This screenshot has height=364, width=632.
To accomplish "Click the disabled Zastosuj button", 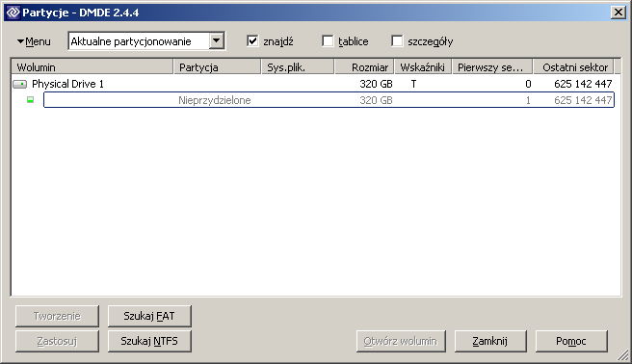I will [57, 341].
